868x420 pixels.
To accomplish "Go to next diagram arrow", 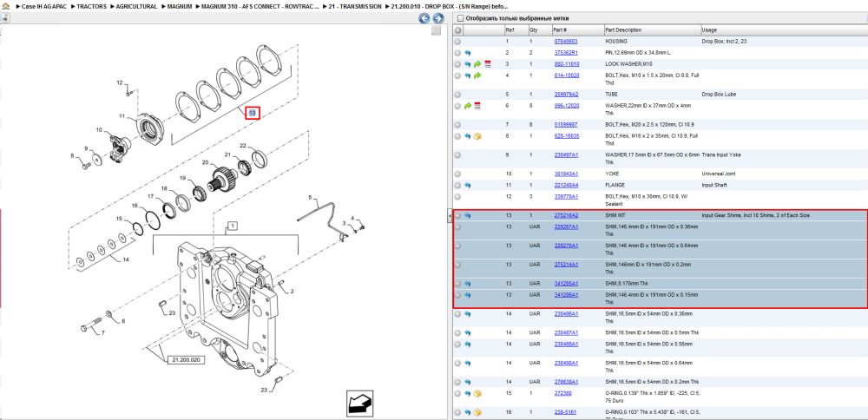I will (437, 18).
